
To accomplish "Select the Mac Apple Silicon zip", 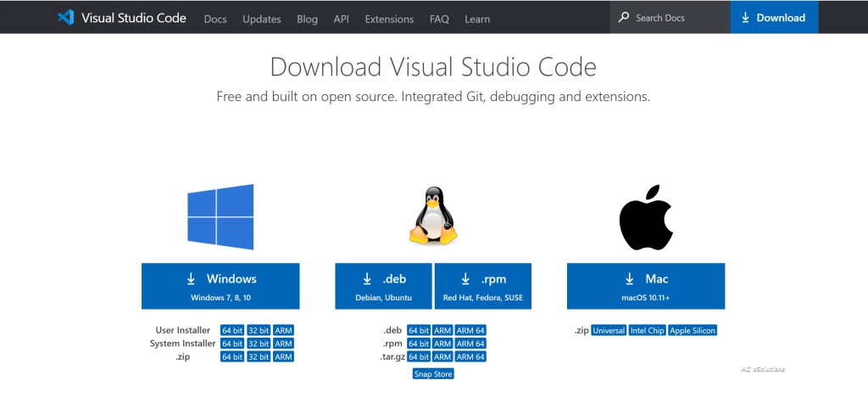I will 693,330.
